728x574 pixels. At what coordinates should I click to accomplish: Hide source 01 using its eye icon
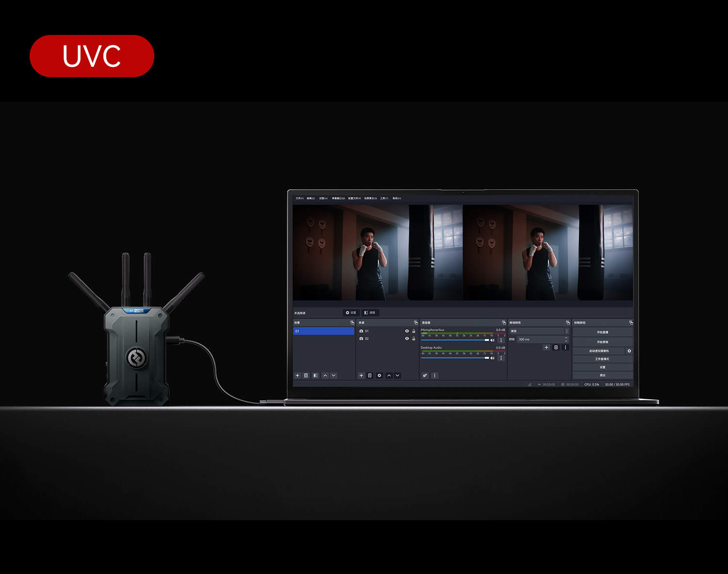click(x=407, y=331)
